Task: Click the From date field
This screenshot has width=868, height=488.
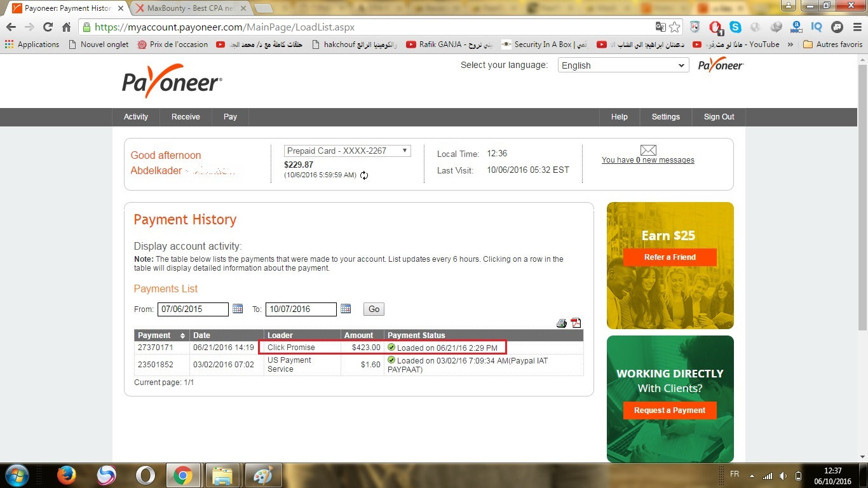Action: coord(193,309)
